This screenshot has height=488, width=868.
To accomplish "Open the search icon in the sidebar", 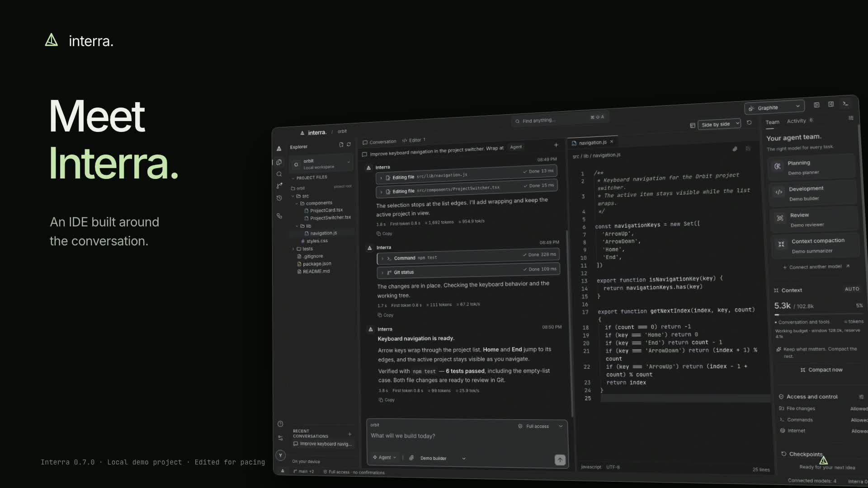I will (x=279, y=174).
